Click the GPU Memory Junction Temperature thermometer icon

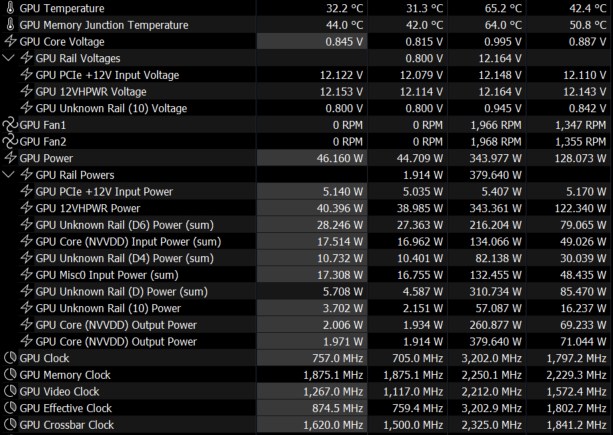click(11, 25)
